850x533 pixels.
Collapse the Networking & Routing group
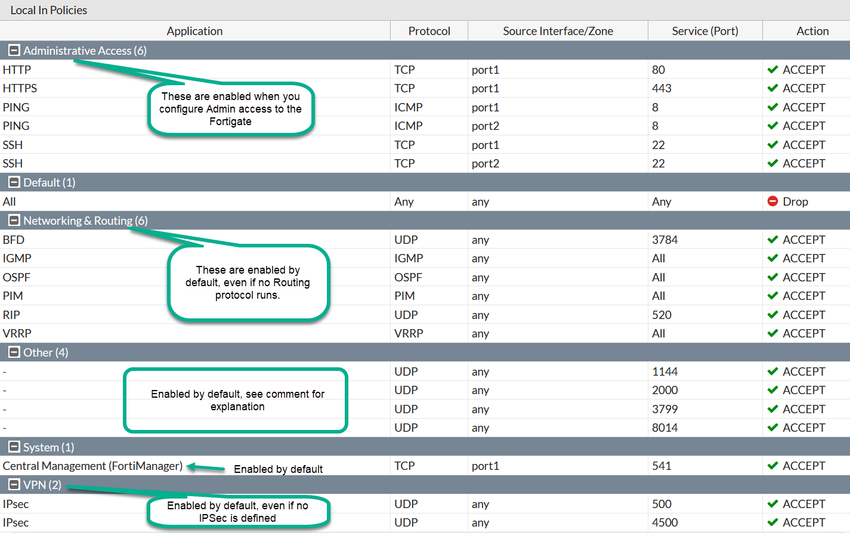14,220
